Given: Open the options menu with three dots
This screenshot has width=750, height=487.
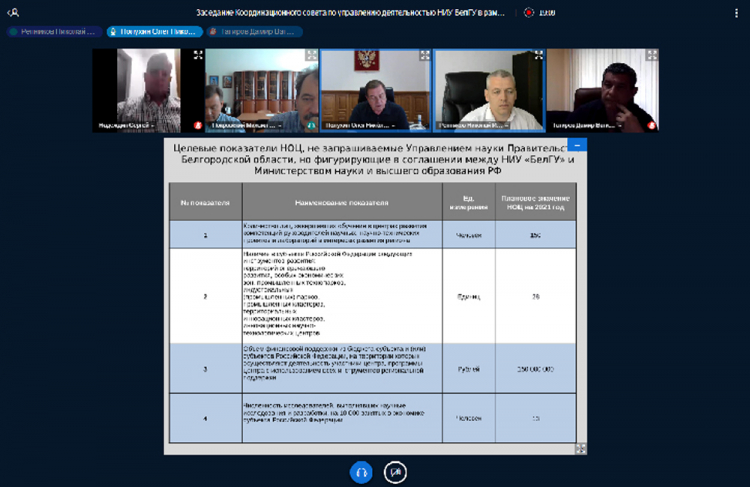Looking at the screenshot, I should tap(736, 12).
